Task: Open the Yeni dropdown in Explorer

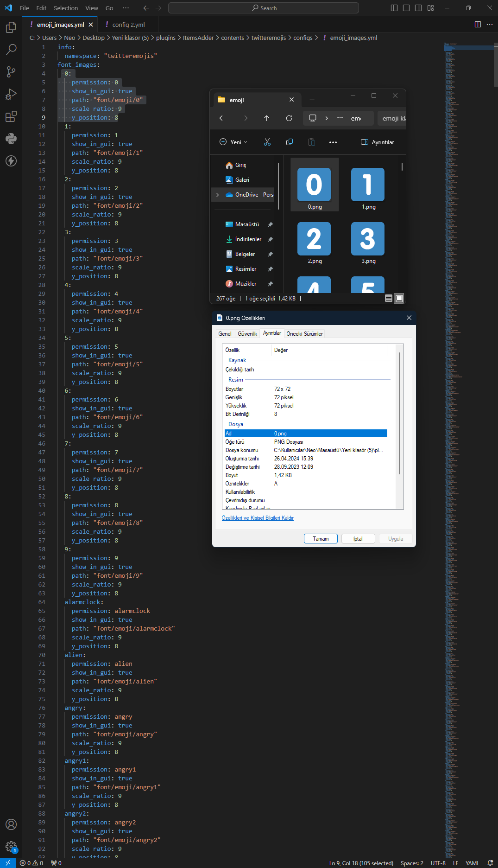Action: [x=233, y=142]
